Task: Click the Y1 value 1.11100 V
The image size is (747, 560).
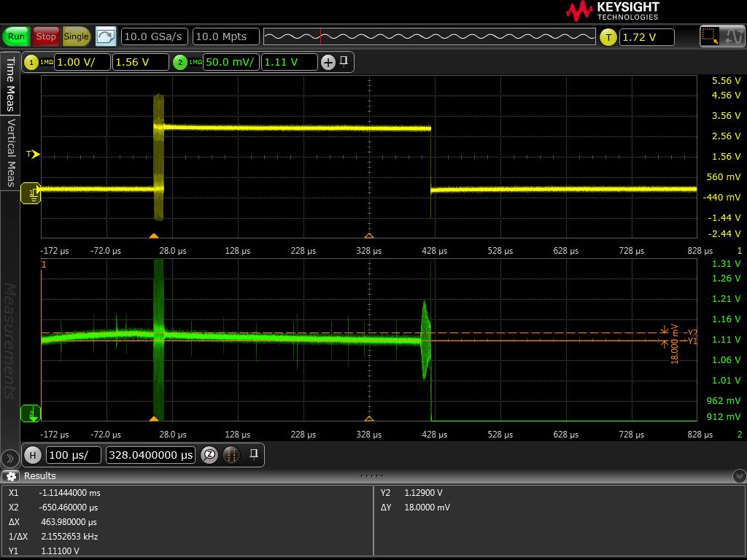Action: point(60,551)
